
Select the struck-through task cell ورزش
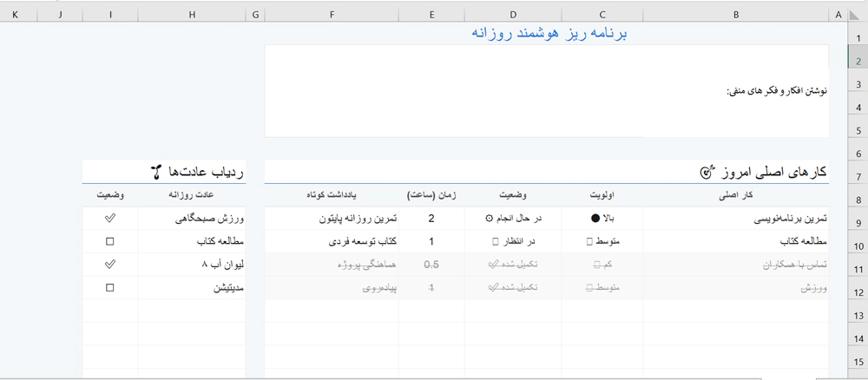(736, 288)
